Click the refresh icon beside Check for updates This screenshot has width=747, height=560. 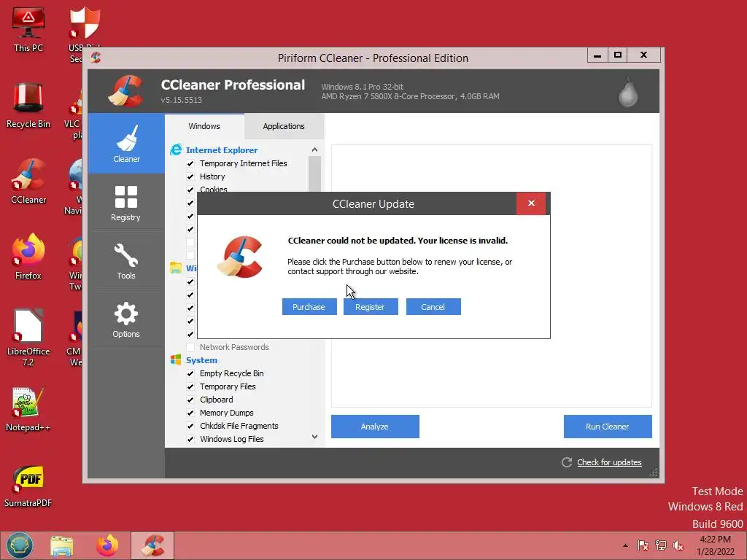point(566,462)
